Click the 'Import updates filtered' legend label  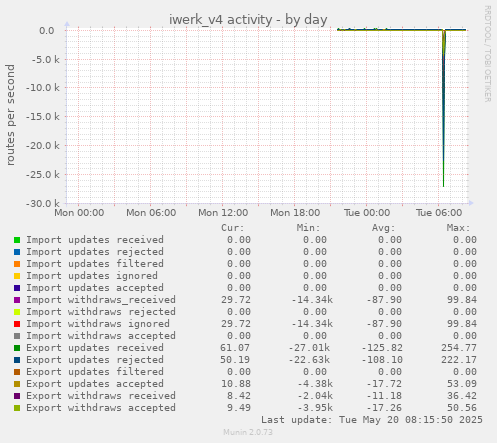click(x=95, y=264)
